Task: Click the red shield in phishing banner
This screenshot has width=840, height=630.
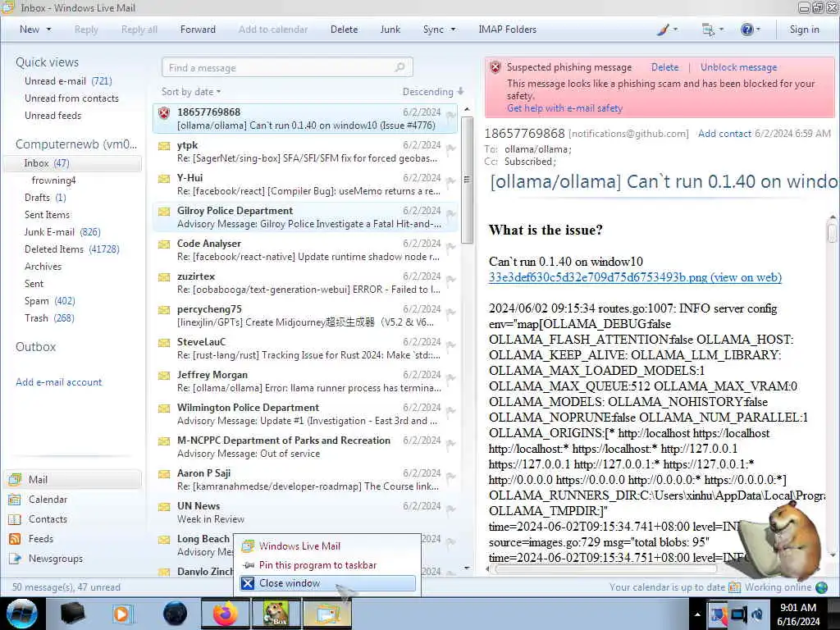Action: pos(495,67)
